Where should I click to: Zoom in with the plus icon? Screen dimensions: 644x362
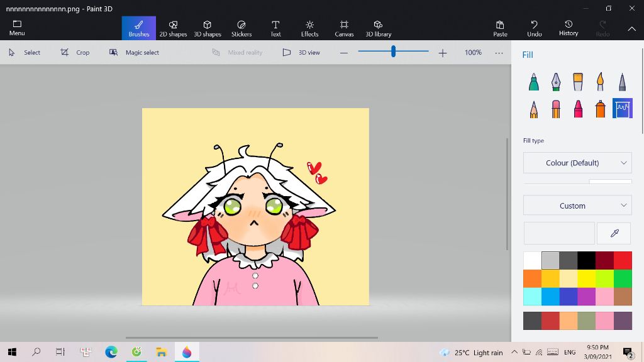coord(442,53)
